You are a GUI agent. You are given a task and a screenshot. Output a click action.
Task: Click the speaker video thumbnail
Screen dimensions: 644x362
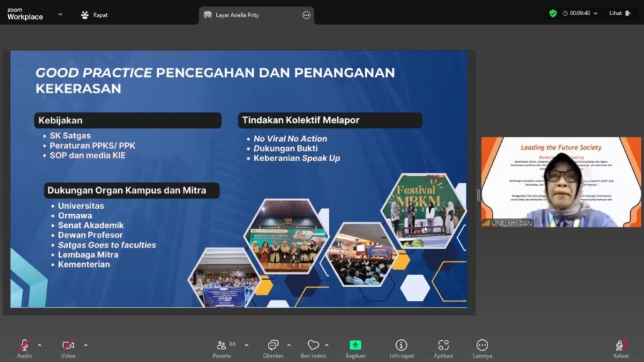point(561,182)
